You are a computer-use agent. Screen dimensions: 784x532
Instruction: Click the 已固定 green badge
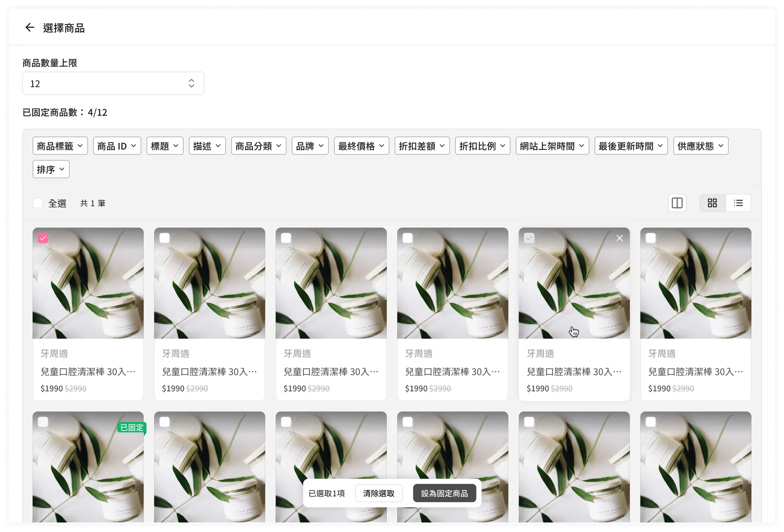(132, 427)
